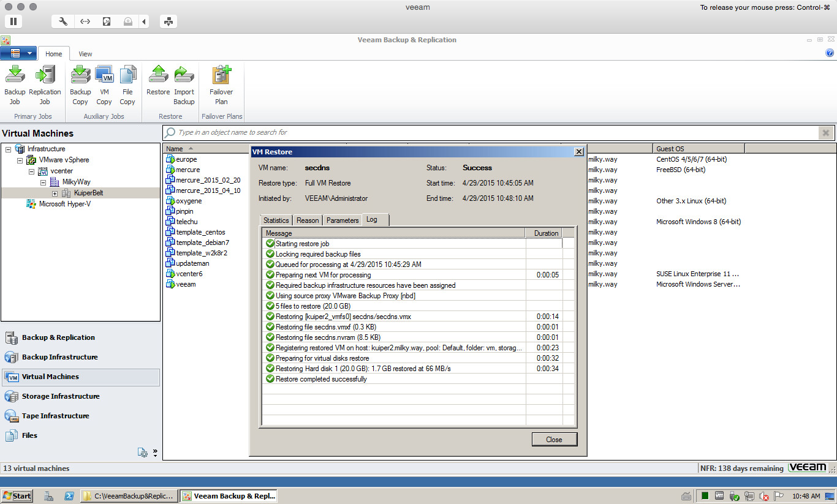Switch to the View ribbon tab
The image size is (837, 504).
(85, 54)
